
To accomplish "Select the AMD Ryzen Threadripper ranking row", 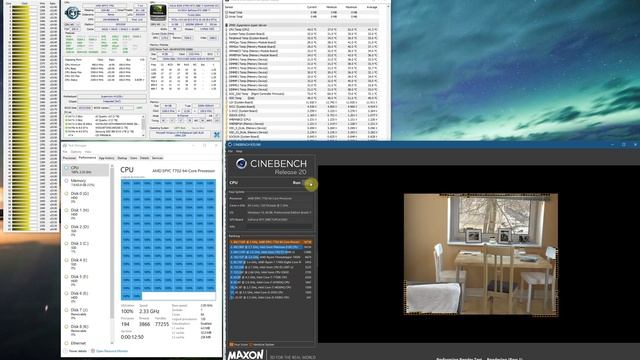I will (271, 257).
